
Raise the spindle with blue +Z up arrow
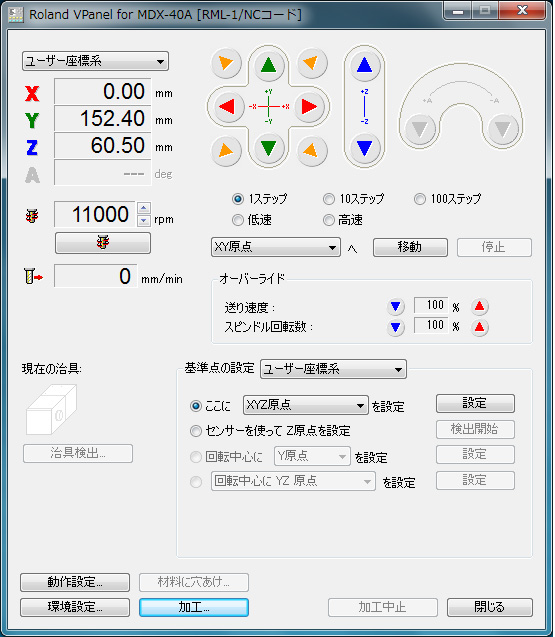pos(364,65)
